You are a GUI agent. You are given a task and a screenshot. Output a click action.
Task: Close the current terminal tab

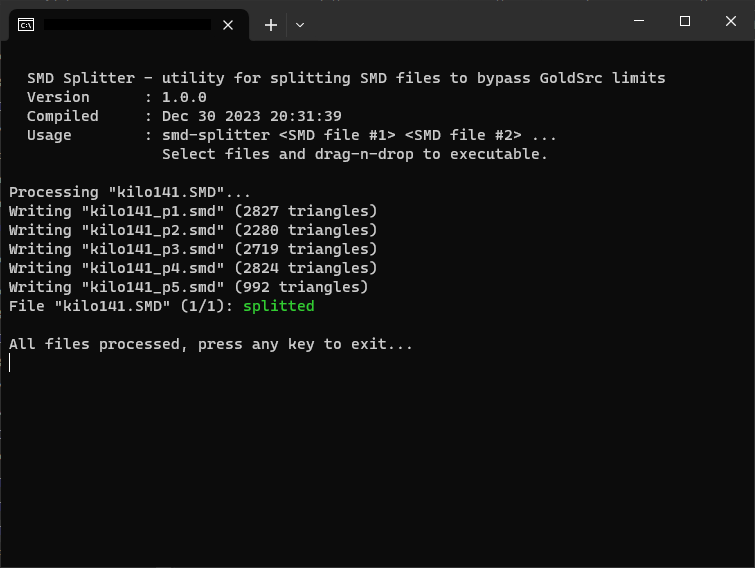(228, 25)
